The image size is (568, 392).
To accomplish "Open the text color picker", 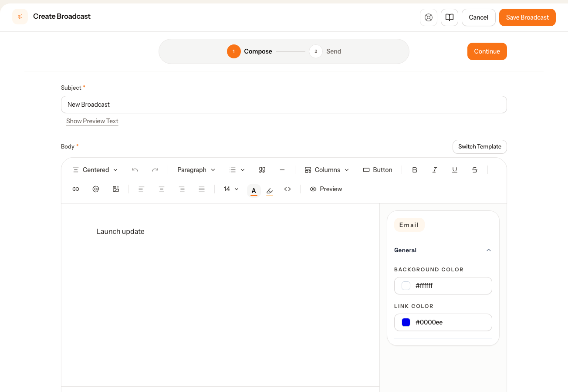I will pos(254,190).
